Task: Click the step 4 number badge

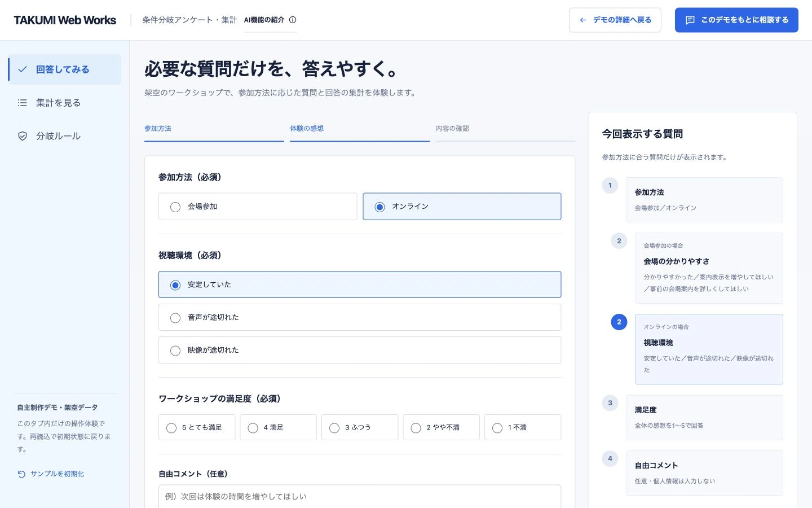Action: click(x=610, y=459)
